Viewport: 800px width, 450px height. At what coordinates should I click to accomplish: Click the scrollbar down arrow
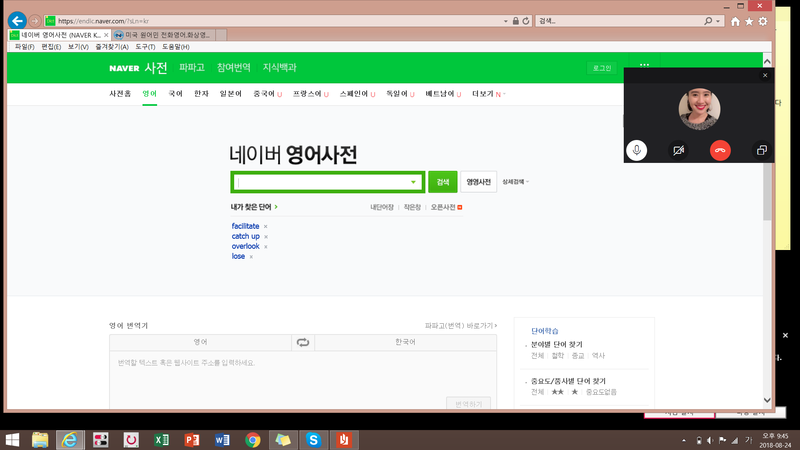(x=767, y=400)
